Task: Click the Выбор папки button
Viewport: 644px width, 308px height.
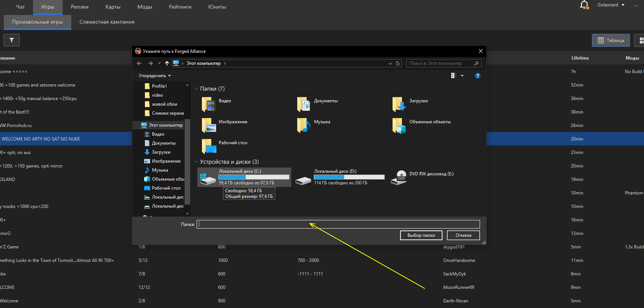Action: pyautogui.click(x=421, y=235)
